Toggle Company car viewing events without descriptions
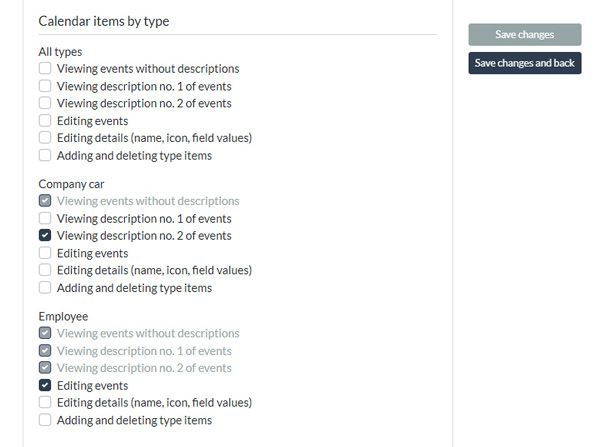This screenshot has width=615, height=447. point(45,201)
